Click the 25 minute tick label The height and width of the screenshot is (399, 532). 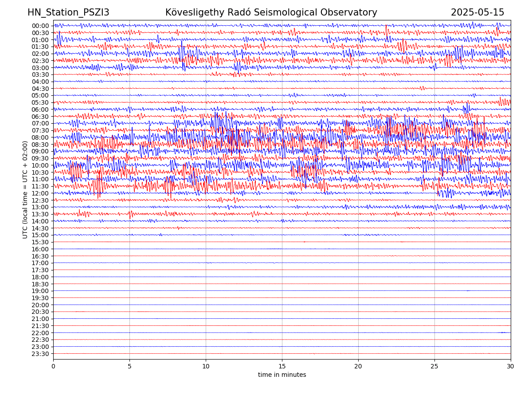coord(434,366)
